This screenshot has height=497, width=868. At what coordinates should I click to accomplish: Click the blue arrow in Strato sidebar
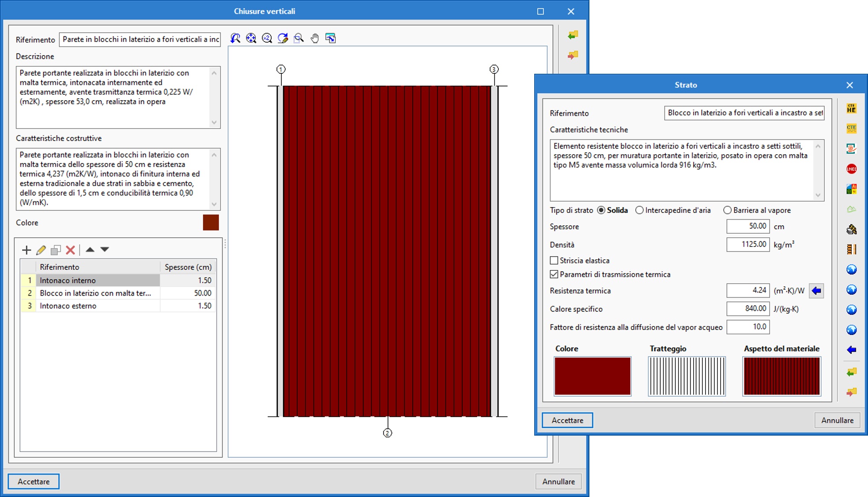852,350
